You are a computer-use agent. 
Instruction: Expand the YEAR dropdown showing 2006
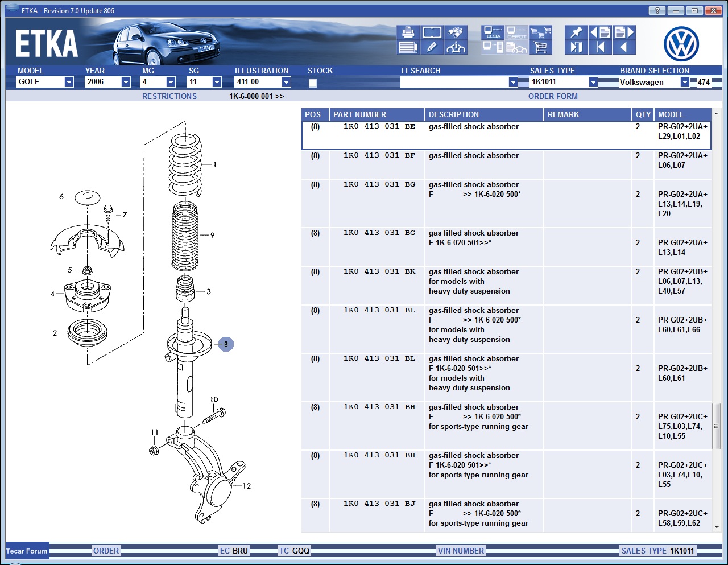(x=126, y=82)
